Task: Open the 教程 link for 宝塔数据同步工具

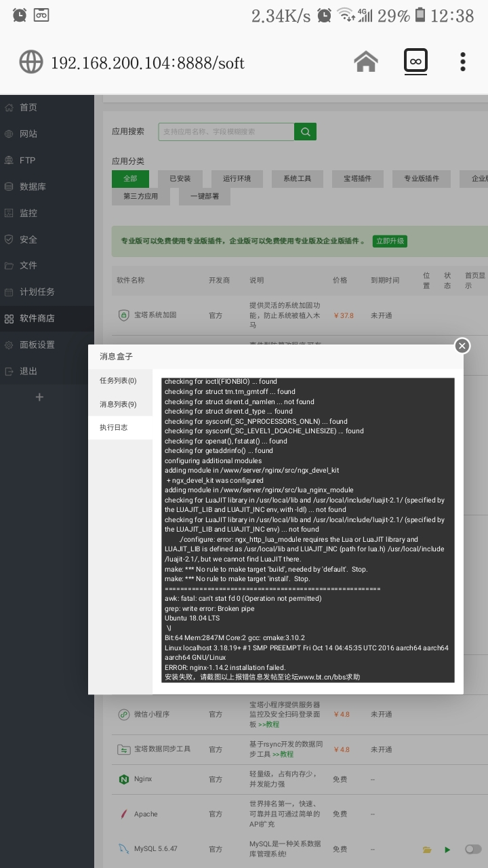Action: click(x=283, y=754)
